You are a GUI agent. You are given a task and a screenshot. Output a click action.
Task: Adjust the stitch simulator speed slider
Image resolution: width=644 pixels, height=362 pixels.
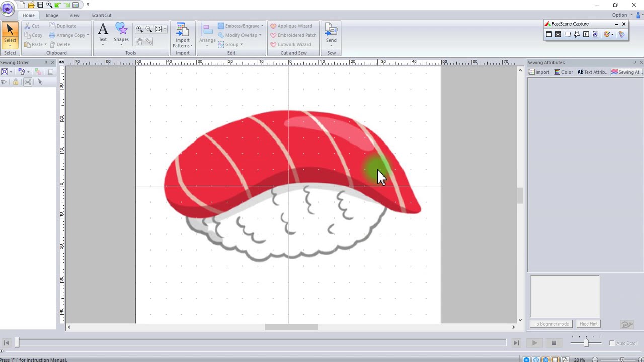(x=586, y=343)
